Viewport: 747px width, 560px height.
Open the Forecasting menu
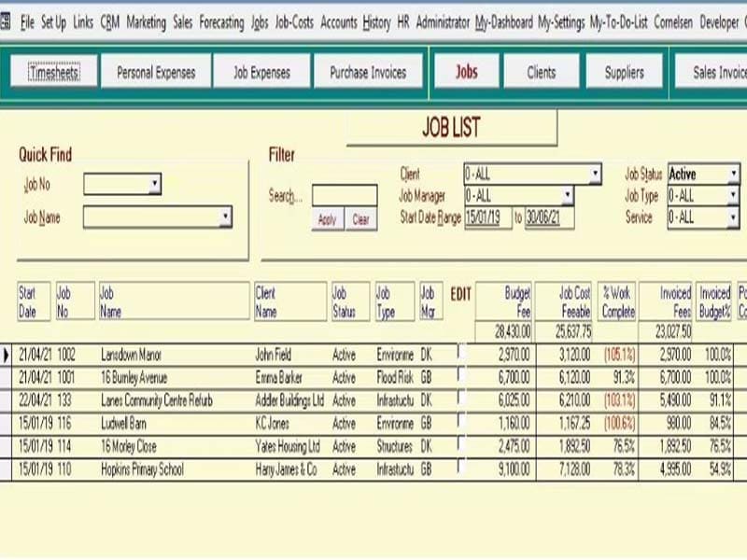click(221, 21)
